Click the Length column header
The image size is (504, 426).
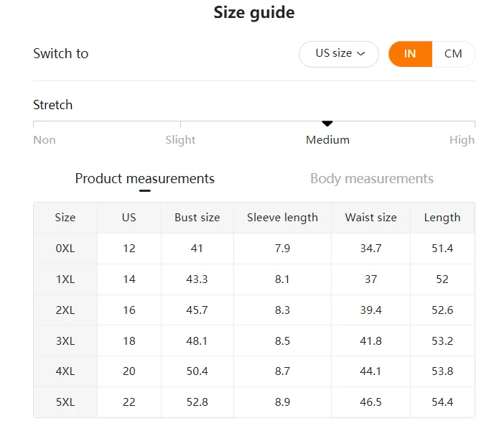pyautogui.click(x=442, y=218)
